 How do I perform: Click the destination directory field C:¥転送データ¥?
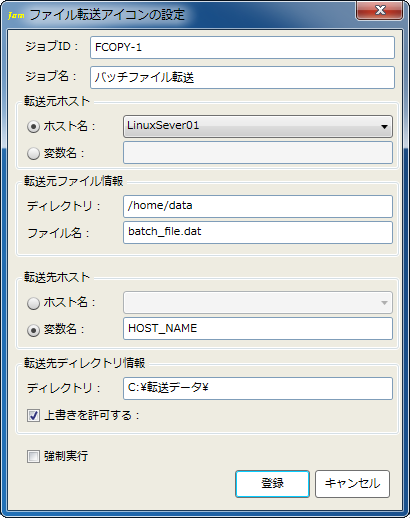tap(258, 388)
